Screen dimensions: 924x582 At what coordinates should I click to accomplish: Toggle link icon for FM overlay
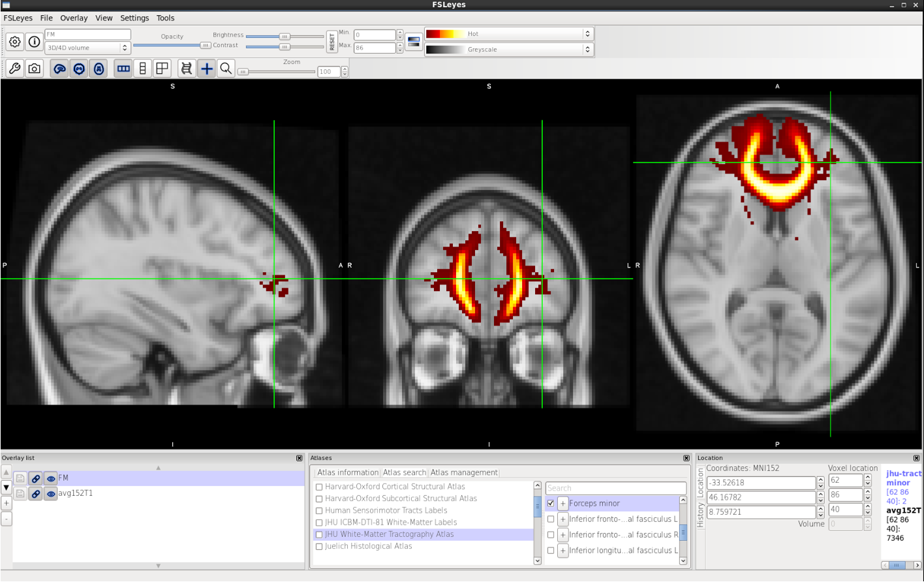pos(36,478)
